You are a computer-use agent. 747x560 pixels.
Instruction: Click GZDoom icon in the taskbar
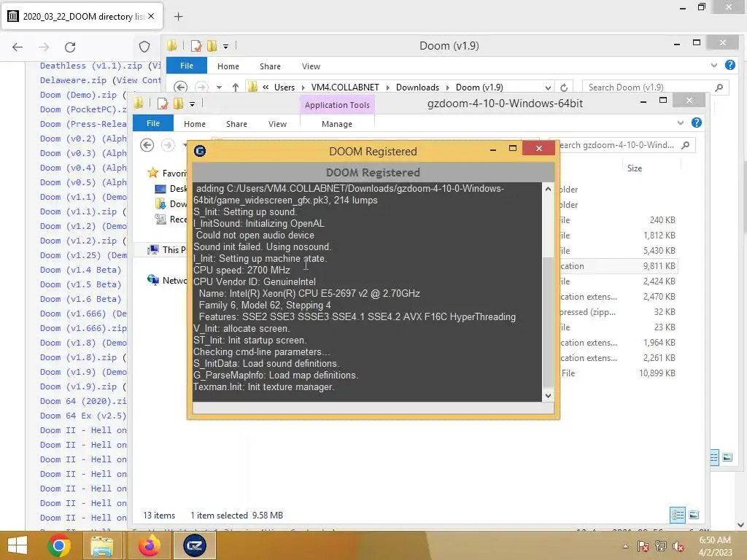(x=194, y=545)
